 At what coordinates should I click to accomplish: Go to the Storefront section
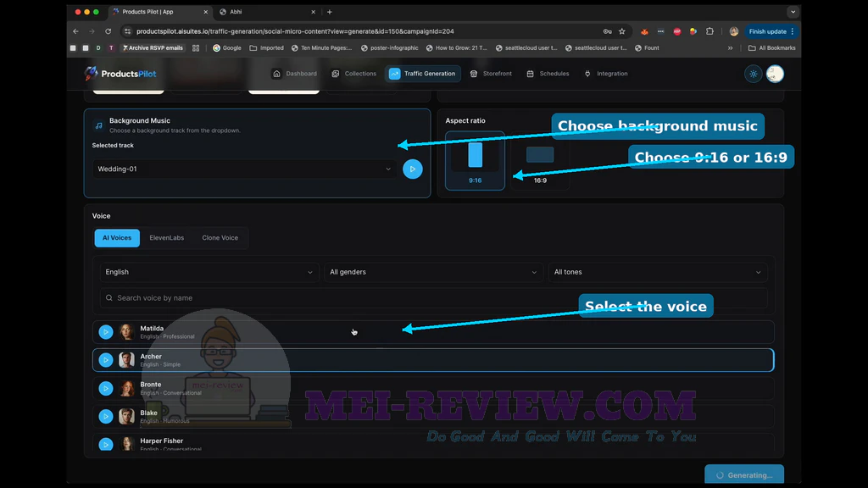click(x=491, y=74)
